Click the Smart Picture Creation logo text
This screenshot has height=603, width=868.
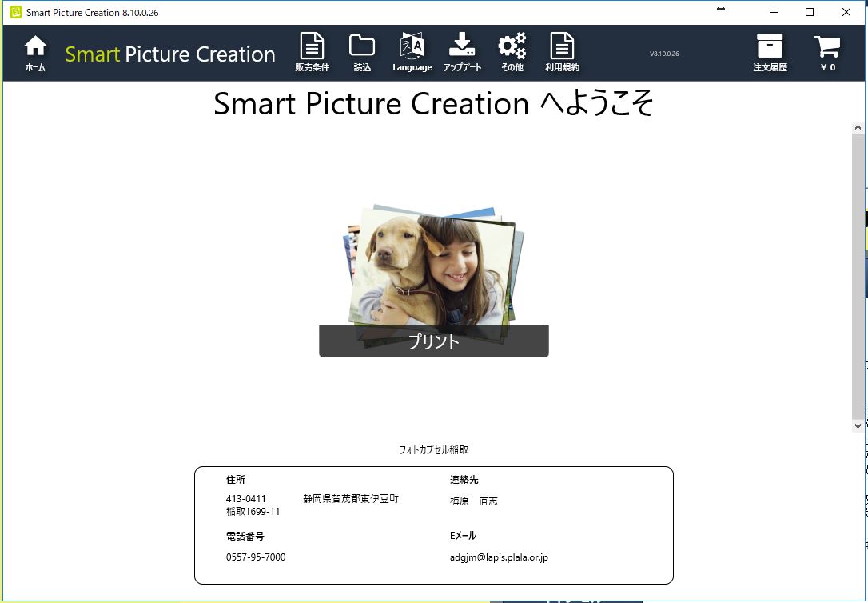(170, 54)
